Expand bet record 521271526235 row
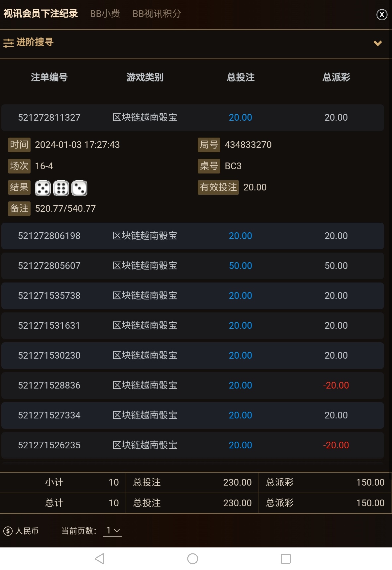Image resolution: width=392 pixels, height=570 pixels. click(x=193, y=445)
